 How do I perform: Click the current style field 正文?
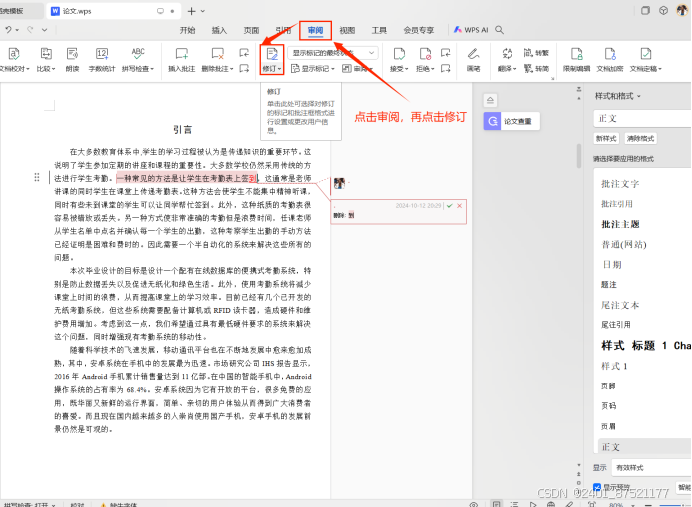coord(643,118)
